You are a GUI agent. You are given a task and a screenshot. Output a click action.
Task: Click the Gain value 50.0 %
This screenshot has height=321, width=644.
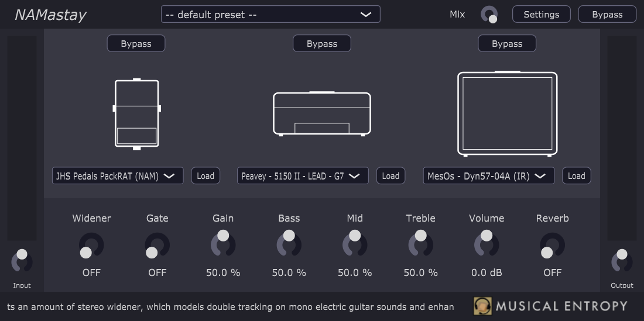tap(223, 272)
